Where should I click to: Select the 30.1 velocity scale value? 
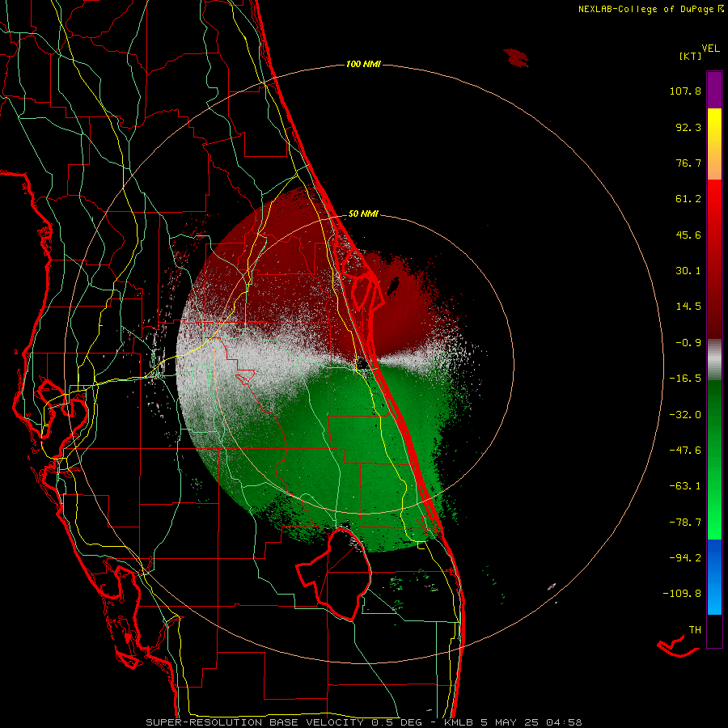pos(688,271)
